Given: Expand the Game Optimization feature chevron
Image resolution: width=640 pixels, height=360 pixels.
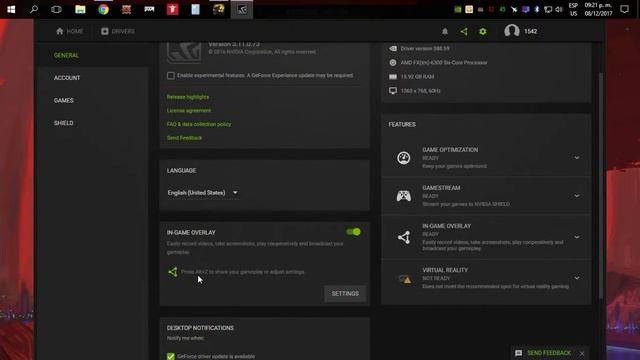Looking at the screenshot, I should [577, 158].
